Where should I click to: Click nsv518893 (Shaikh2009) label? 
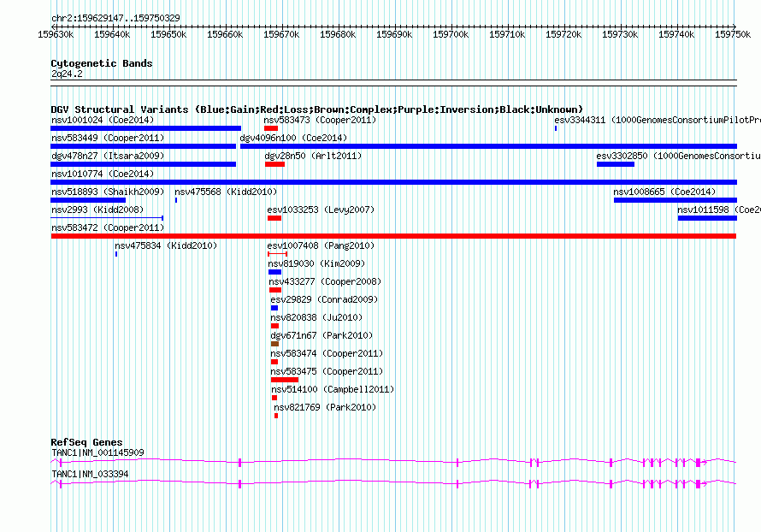click(x=108, y=192)
